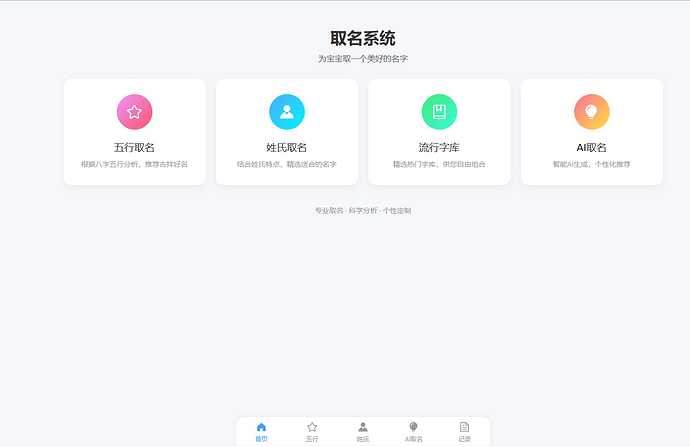Click the orange lightbulb icon for AI取名

click(x=592, y=112)
